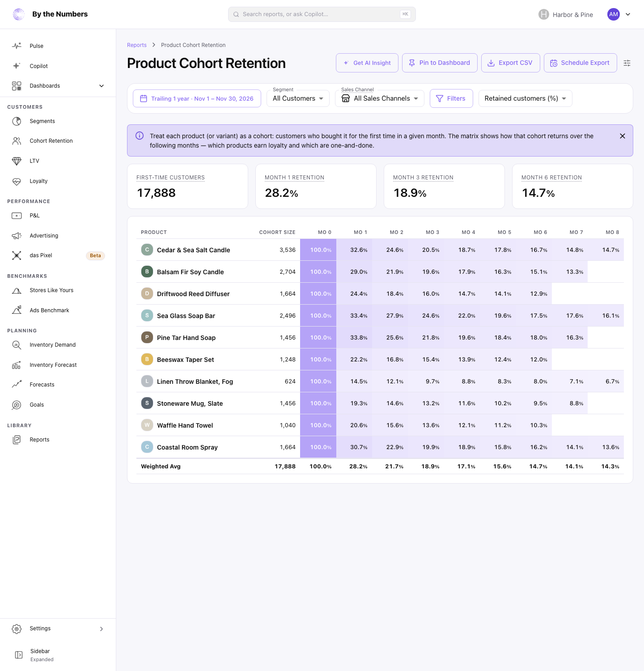Click the Get AI Insight button
644x671 pixels.
367,63
